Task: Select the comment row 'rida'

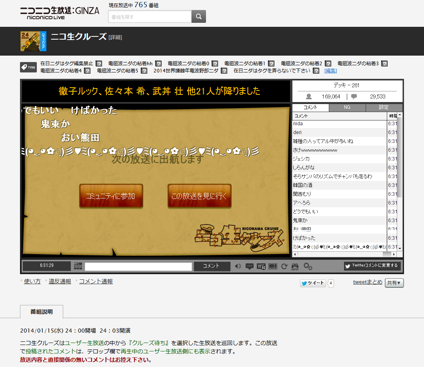Action: coord(339,124)
